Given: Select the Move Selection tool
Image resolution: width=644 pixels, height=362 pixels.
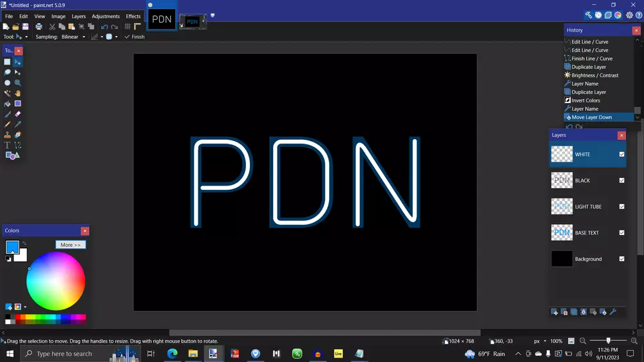Looking at the screenshot, I should [17, 72].
